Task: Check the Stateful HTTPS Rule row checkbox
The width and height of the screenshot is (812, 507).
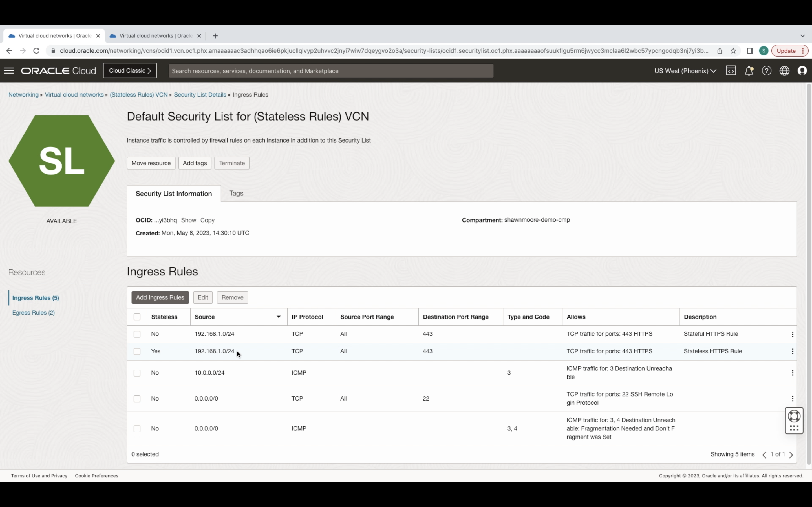Action: click(x=137, y=334)
